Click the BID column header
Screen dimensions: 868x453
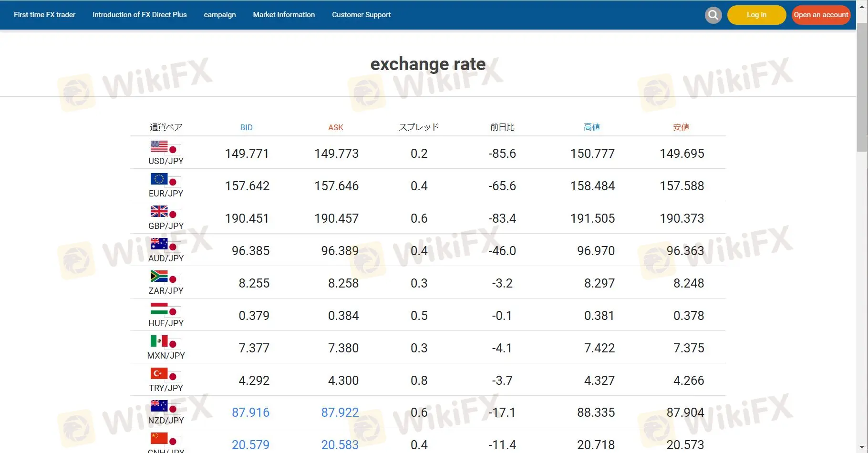coord(247,127)
